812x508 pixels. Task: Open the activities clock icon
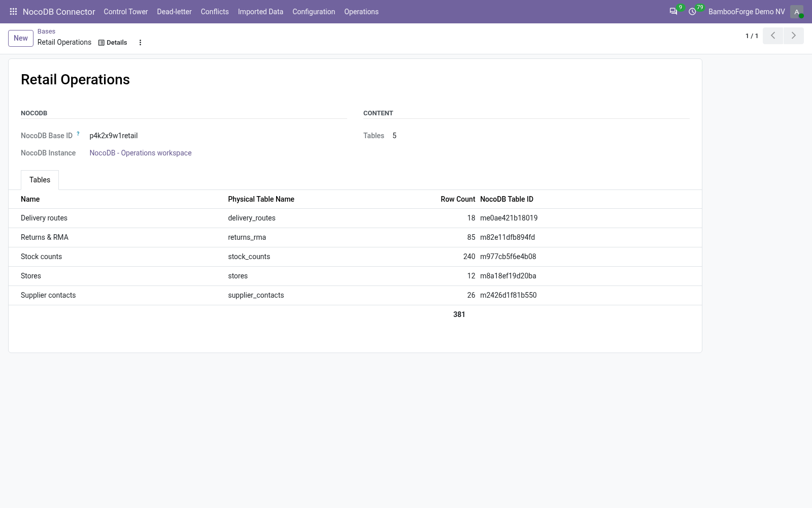coord(692,12)
